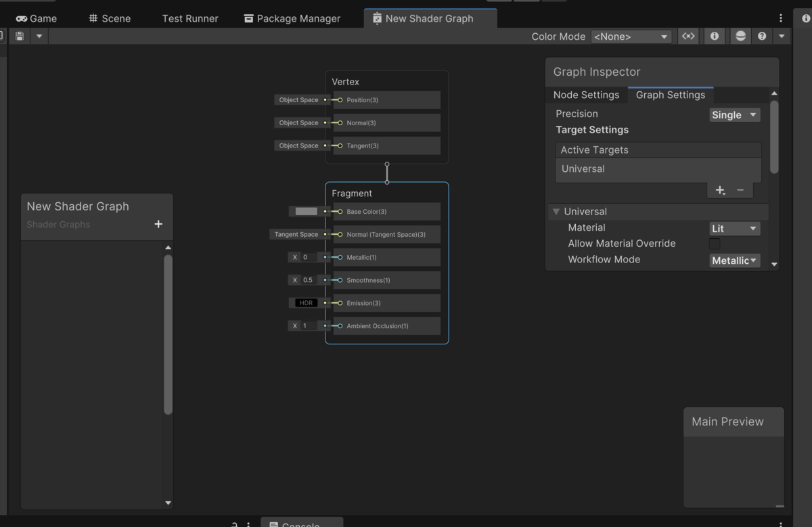Open the Test Runner tab
The width and height of the screenshot is (812, 527).
[x=190, y=18]
